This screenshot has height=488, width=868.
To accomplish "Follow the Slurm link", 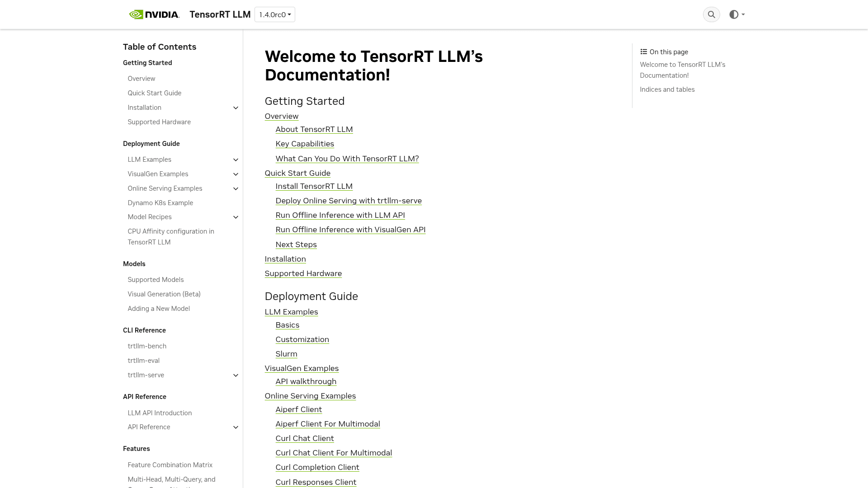I will pos(286,354).
